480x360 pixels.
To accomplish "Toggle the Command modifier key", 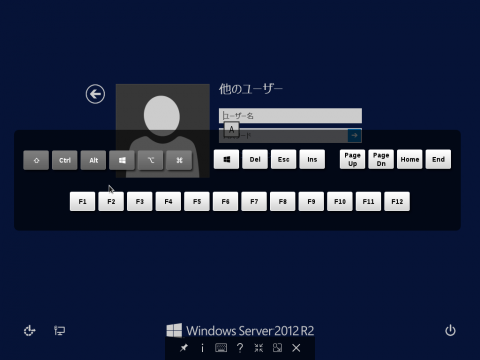I will pyautogui.click(x=179, y=160).
